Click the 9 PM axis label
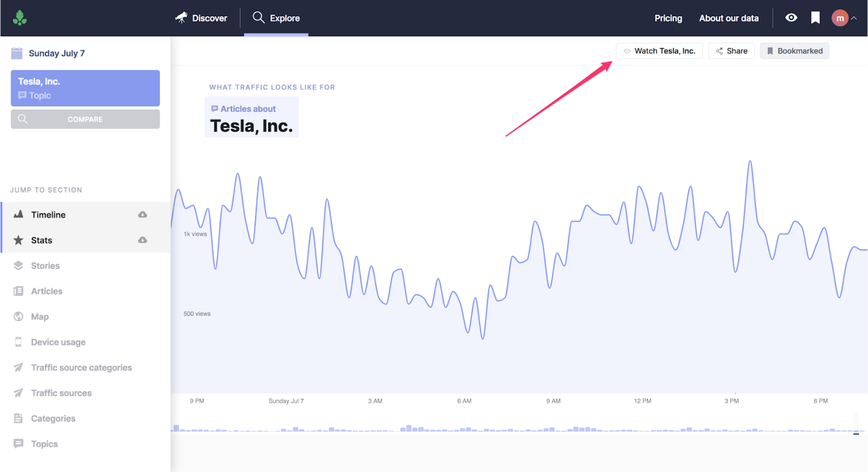868x472 pixels. point(197,401)
